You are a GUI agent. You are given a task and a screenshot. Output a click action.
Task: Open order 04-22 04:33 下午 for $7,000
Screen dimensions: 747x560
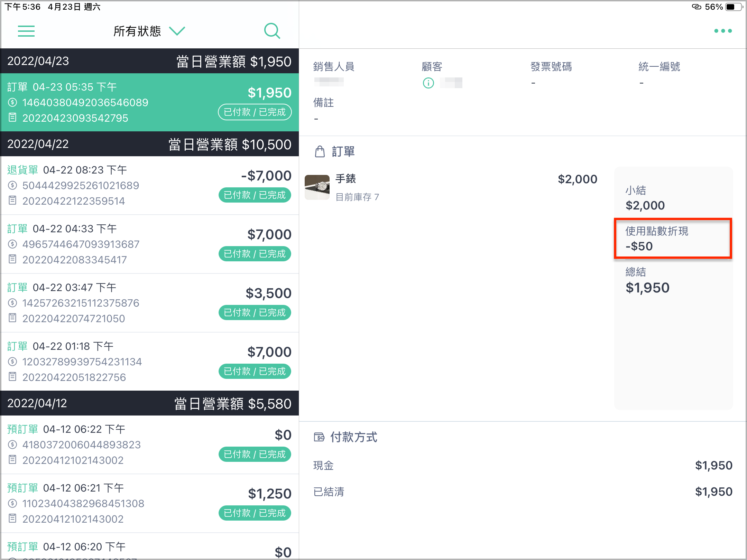150,244
